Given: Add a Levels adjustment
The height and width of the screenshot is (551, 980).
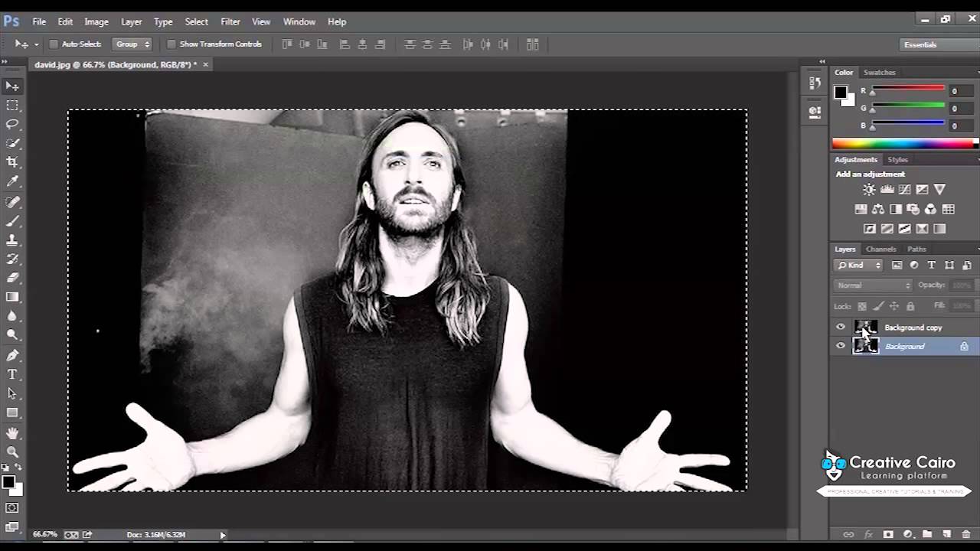Looking at the screenshot, I should 887,190.
